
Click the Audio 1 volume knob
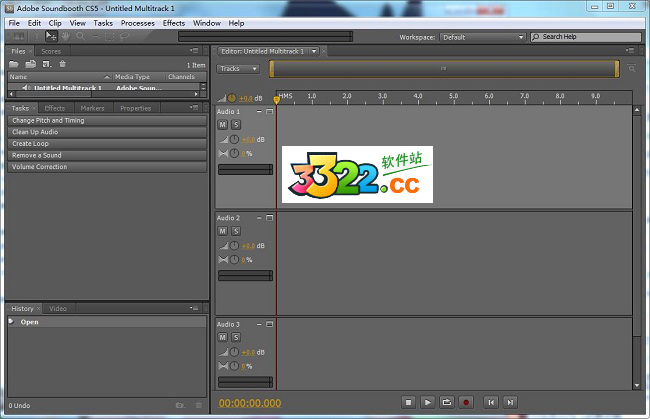(x=234, y=140)
